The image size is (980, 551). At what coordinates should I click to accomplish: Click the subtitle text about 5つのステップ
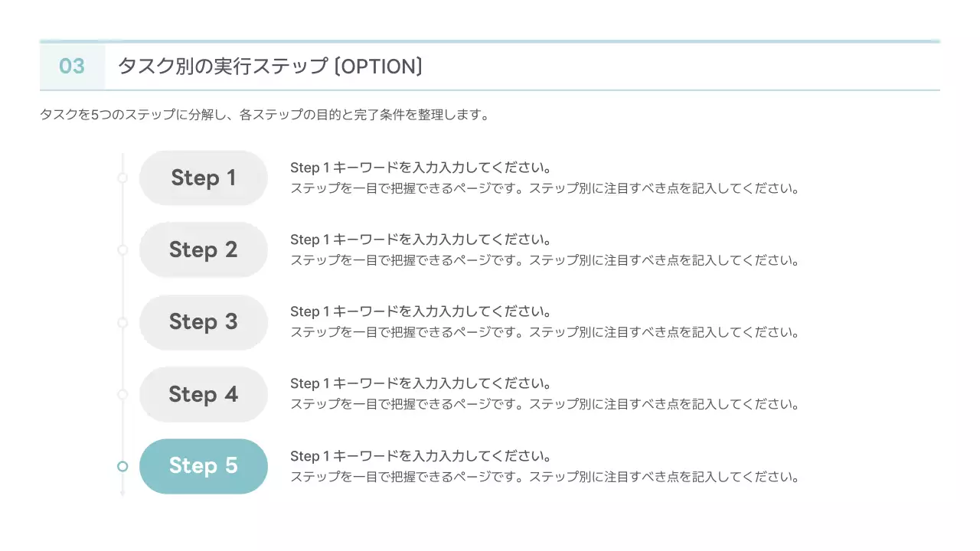(264, 116)
